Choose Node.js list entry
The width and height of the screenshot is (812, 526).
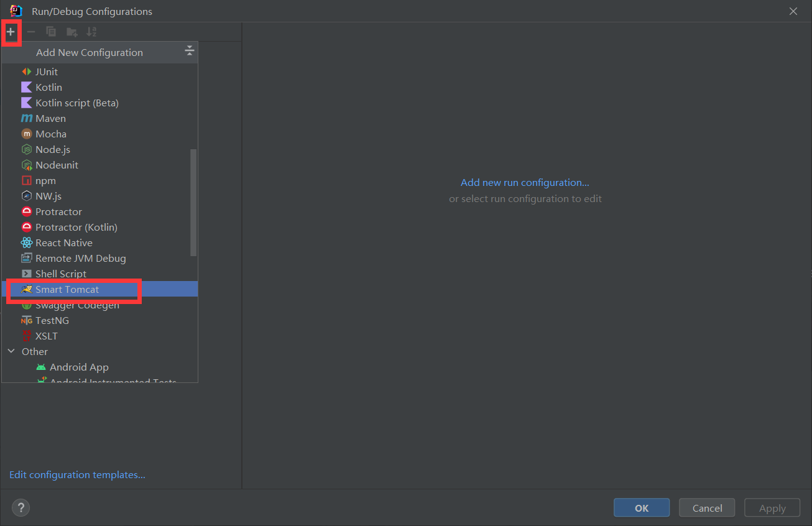[x=99, y=149]
